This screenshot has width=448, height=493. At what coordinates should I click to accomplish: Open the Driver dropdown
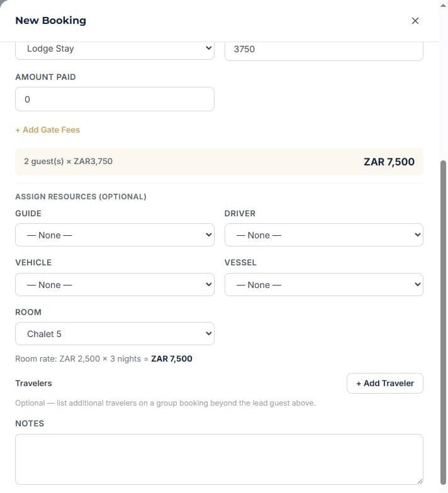point(323,235)
